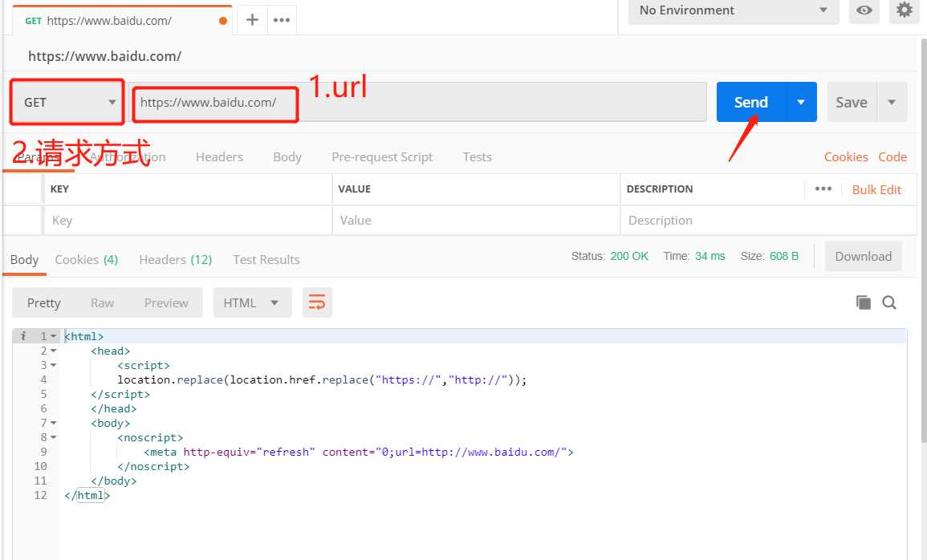
Task: Click the 200 OK status value
Action: click(x=629, y=257)
